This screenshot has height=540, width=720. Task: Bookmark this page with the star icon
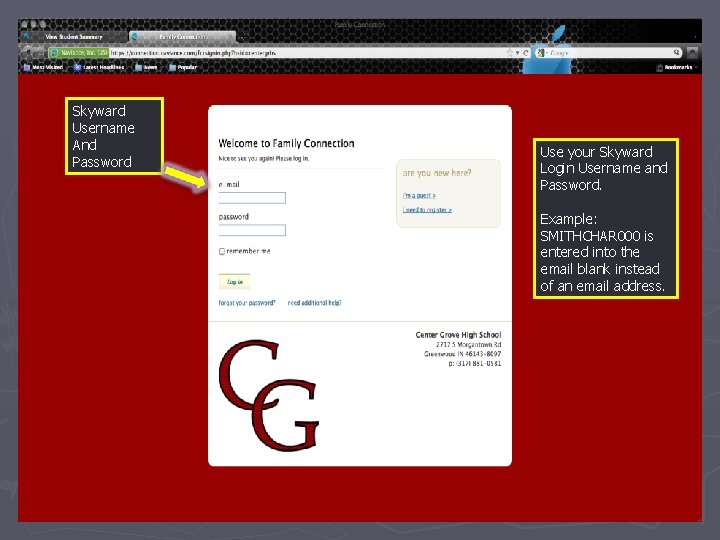tap(509, 53)
